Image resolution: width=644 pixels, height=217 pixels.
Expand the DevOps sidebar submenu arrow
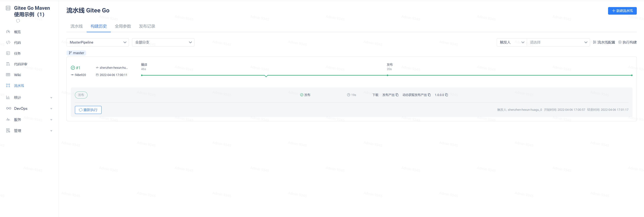[x=51, y=109]
